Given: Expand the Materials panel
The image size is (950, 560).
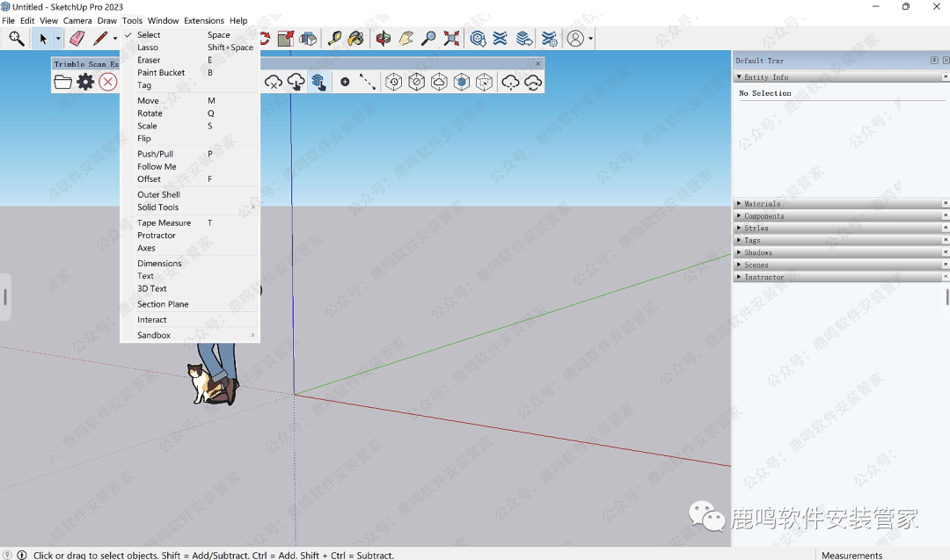Looking at the screenshot, I should [x=762, y=204].
